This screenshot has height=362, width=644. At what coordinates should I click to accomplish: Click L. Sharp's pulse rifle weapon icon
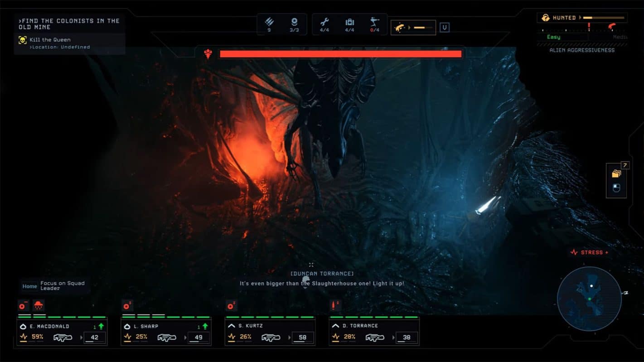pyautogui.click(x=167, y=338)
